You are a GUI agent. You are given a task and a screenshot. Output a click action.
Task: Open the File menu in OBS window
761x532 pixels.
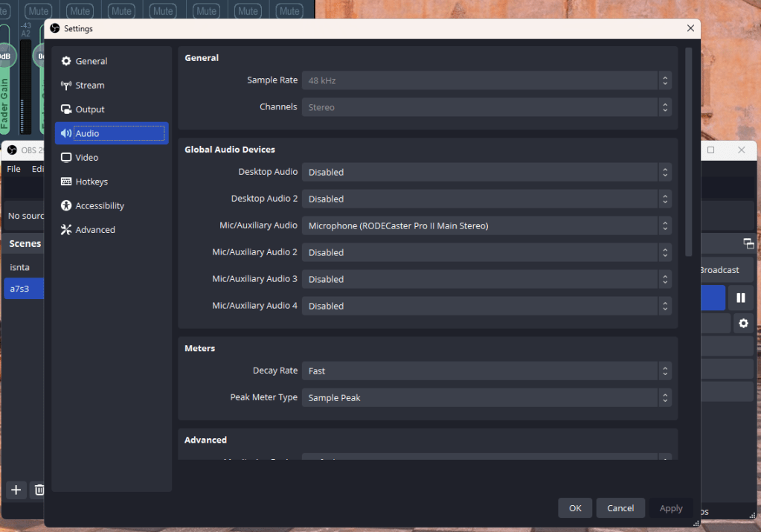coord(13,169)
